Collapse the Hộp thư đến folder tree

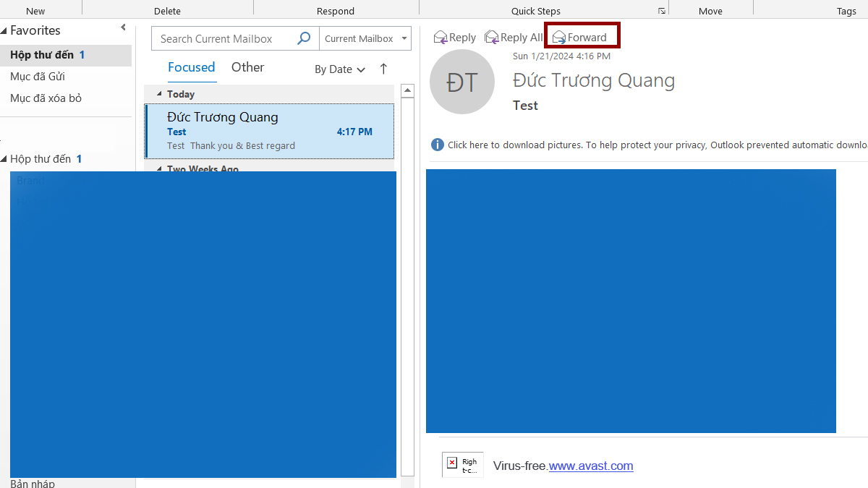pyautogui.click(x=4, y=159)
